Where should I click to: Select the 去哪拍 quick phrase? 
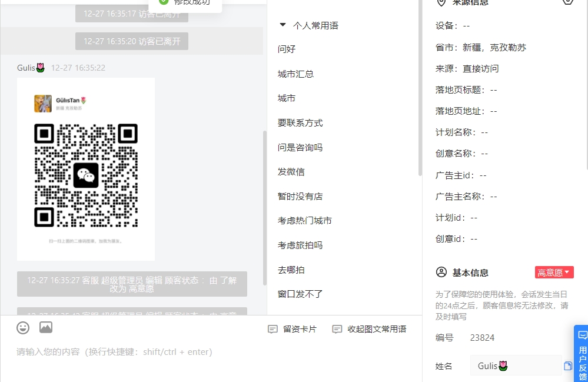[291, 270]
